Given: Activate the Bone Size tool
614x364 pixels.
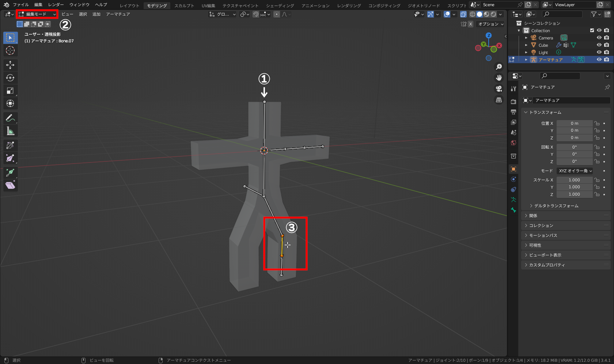Looking at the screenshot, I should tap(10, 158).
